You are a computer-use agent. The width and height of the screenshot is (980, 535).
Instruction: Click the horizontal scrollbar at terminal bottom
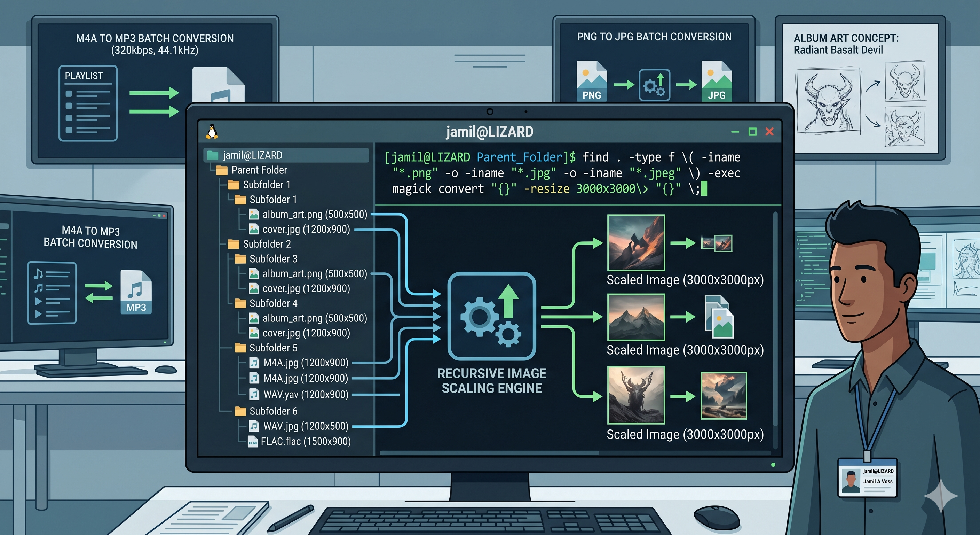click(x=489, y=453)
